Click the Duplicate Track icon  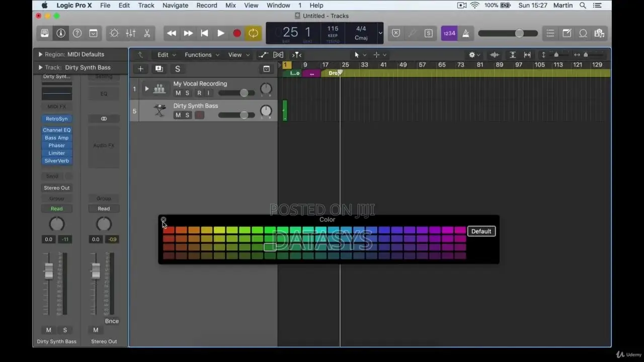pos(159,69)
